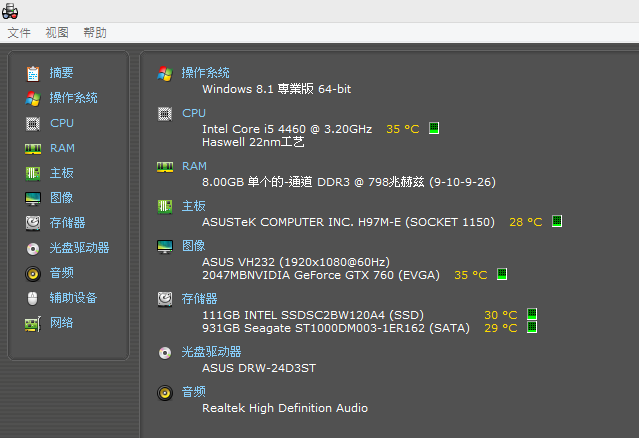Click motherboard icon beside 主板 heading in summary
Screen dimensions: 639x438
point(165,207)
